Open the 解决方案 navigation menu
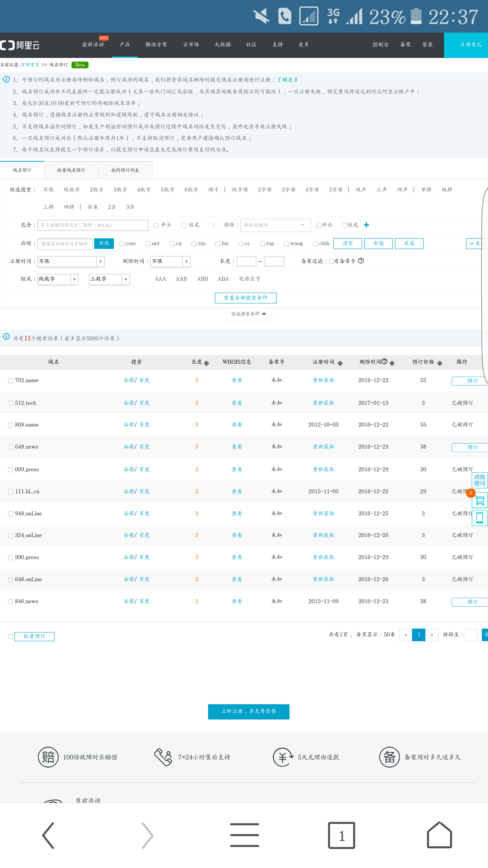Screen dimensions: 488x868 156,45
